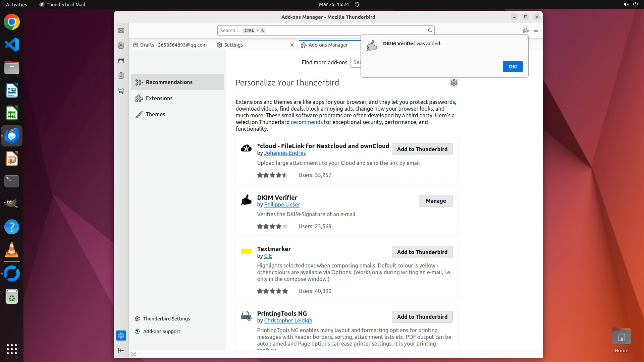Open the Address Book space icon
644x362 pixels.
coord(121,46)
